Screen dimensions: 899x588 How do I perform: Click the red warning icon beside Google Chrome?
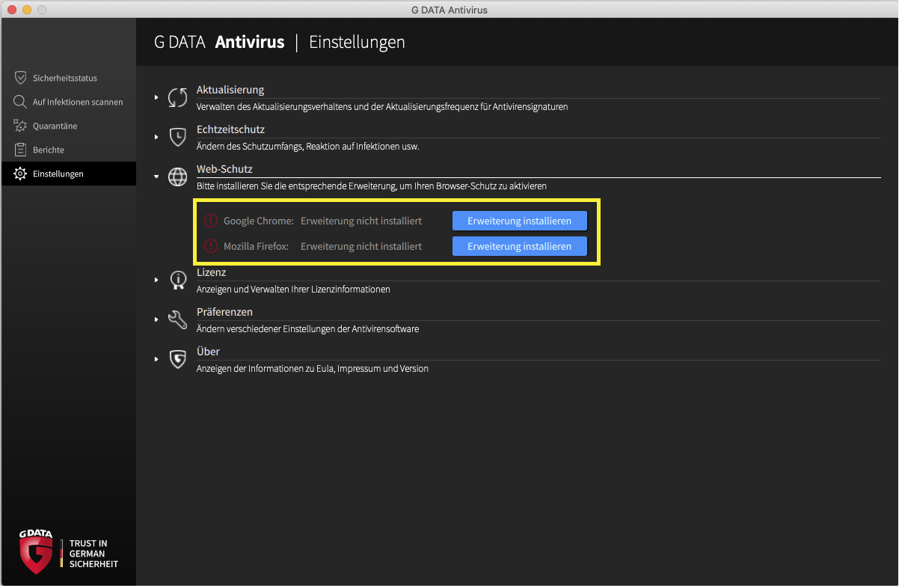[210, 221]
